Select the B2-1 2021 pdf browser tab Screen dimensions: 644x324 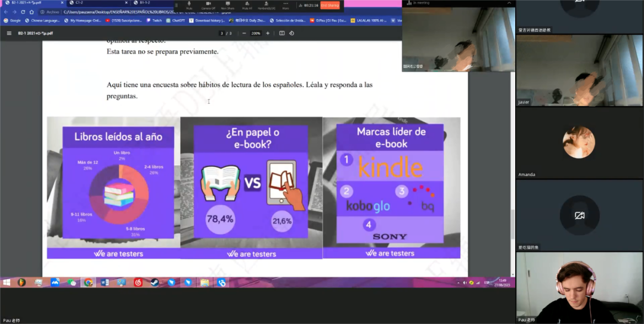[33, 2]
